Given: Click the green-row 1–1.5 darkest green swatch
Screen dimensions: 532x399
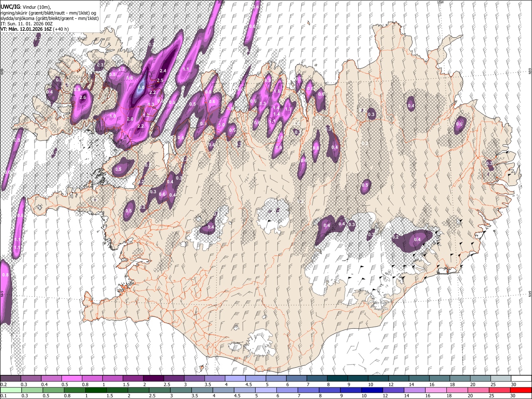Looking at the screenshot, I should 96,390.
